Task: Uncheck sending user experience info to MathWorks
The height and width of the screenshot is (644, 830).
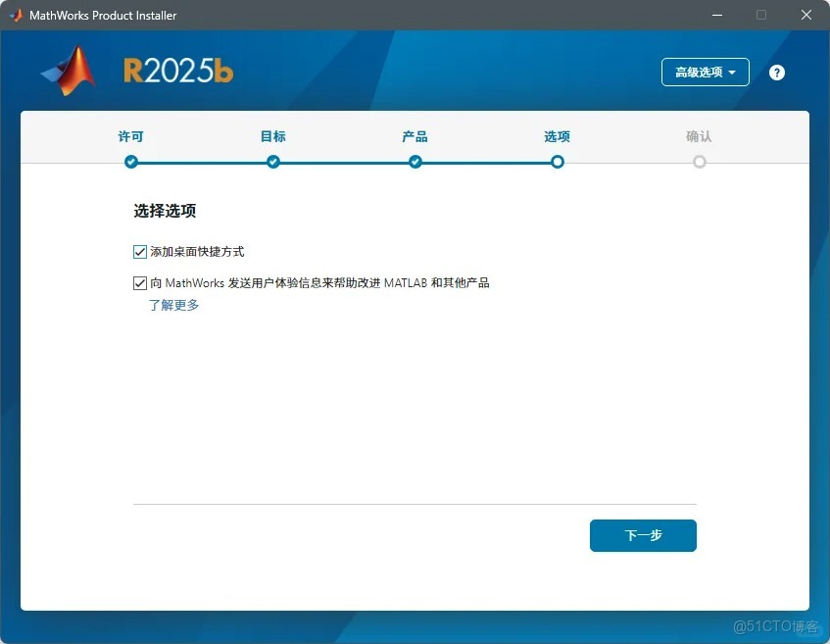Action: pyautogui.click(x=140, y=282)
